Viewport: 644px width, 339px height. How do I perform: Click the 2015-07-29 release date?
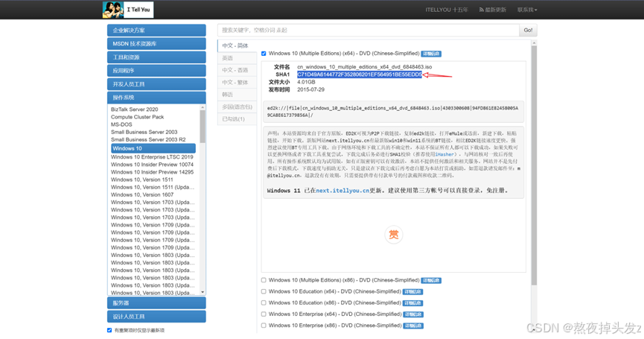(311, 89)
